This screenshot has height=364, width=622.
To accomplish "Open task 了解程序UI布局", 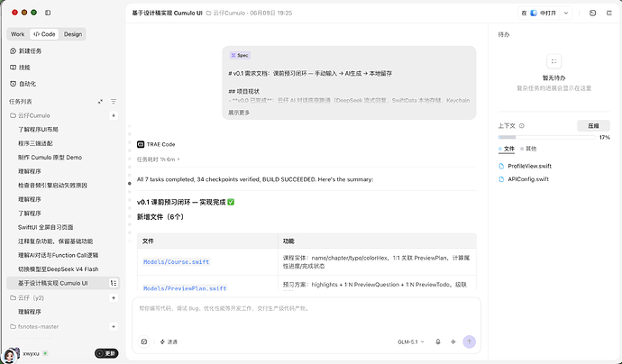I will 38,129.
